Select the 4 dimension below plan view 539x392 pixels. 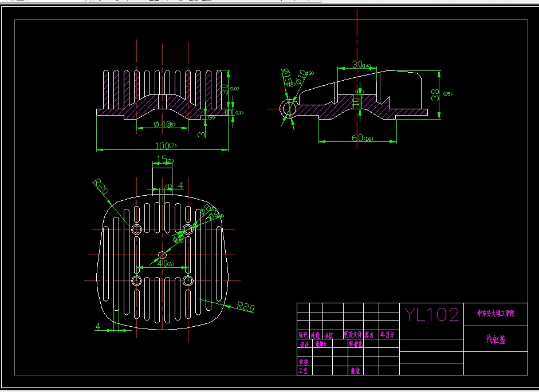[99, 326]
